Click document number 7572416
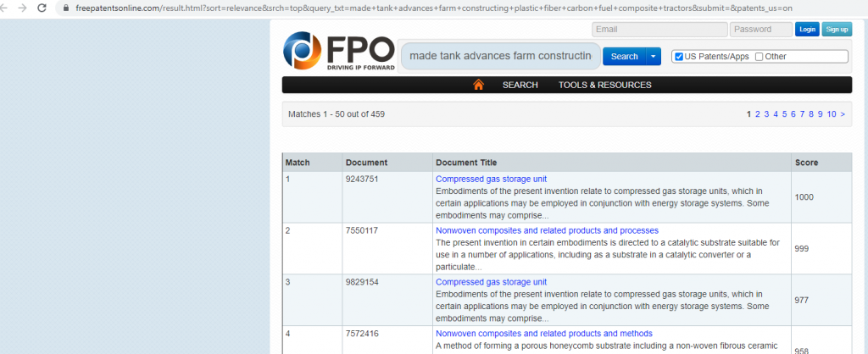Viewport: 868px width, 354px height. 362,334
